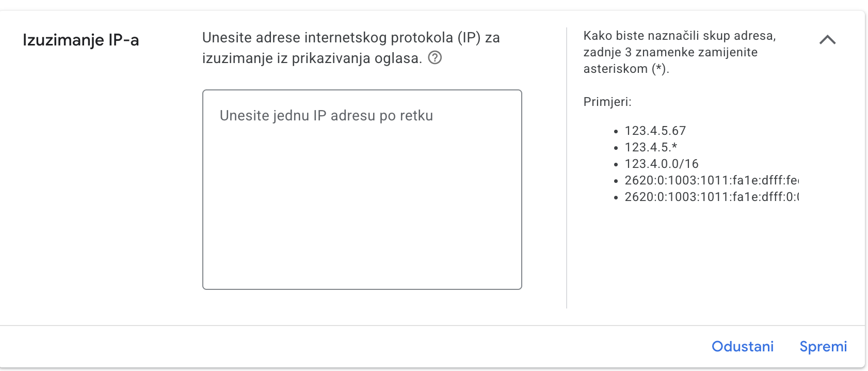Click the placeholder Unesite jednu IP adresu po retku
This screenshot has width=868, height=371.
326,116
